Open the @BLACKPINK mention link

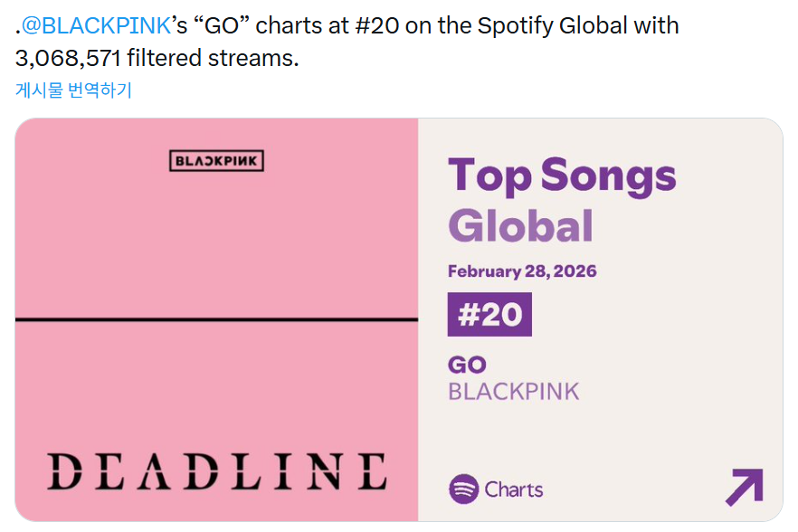point(96,24)
